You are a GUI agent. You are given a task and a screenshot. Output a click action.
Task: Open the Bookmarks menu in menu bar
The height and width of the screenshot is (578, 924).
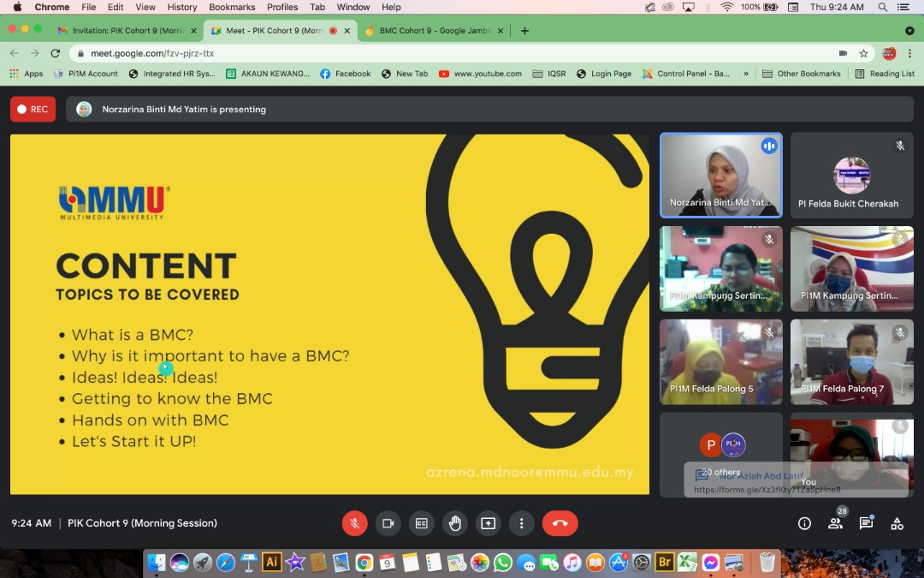tap(232, 7)
